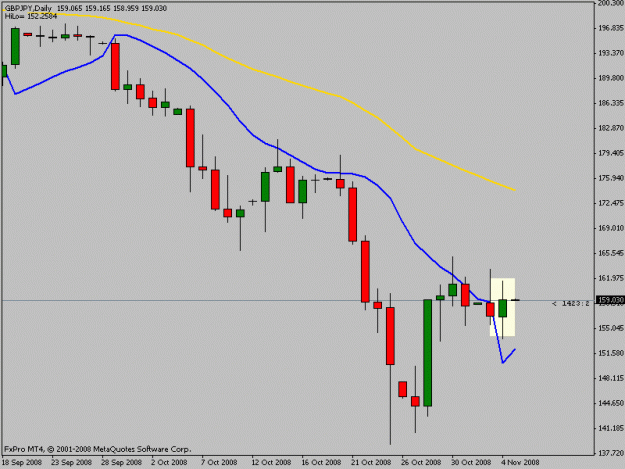This screenshot has height=469, width=625.
Task: Click the 161.975 price axis label
Action: 611,278
